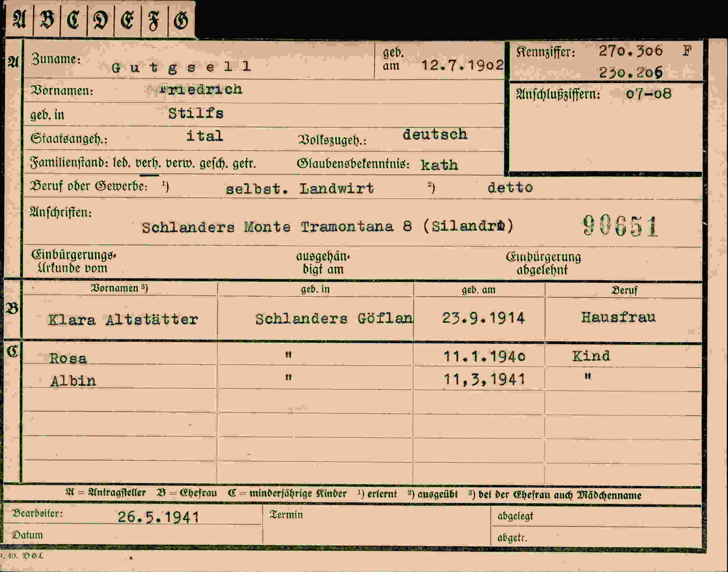This screenshot has height=572, width=728.
Task: Click the 'Vornamen:' label in section A
Action: (x=62, y=91)
